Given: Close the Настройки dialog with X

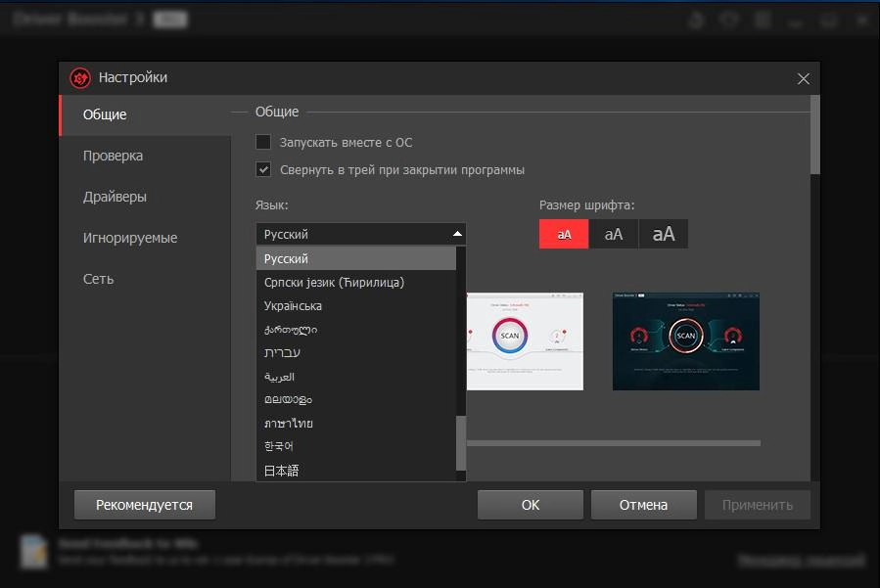Looking at the screenshot, I should (x=803, y=78).
